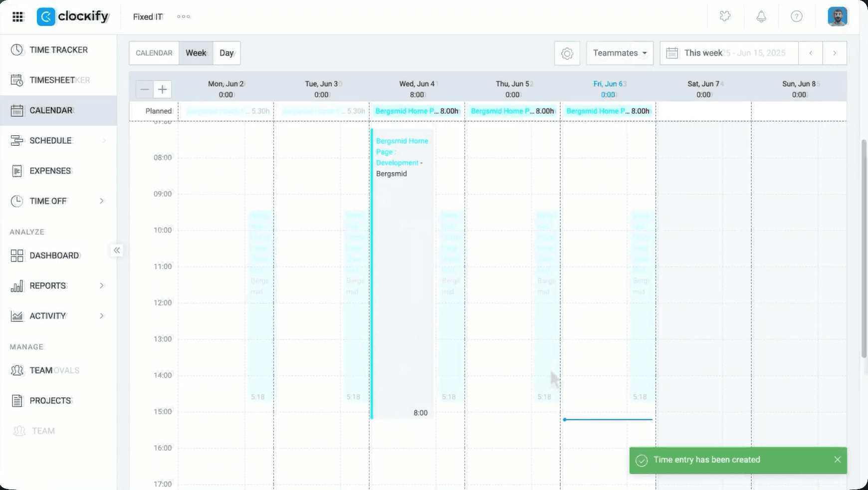Open Thursday's planned Bergsmid 8.00h entry

[x=512, y=111]
